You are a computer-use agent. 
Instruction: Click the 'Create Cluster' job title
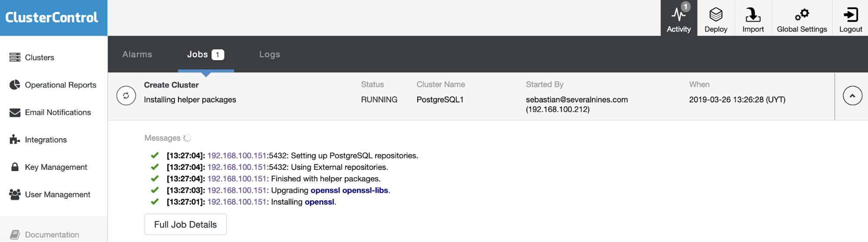coord(172,85)
